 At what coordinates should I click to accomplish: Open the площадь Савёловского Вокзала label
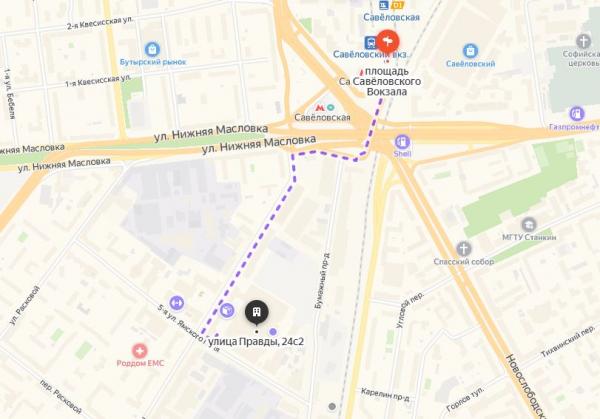pos(386,82)
